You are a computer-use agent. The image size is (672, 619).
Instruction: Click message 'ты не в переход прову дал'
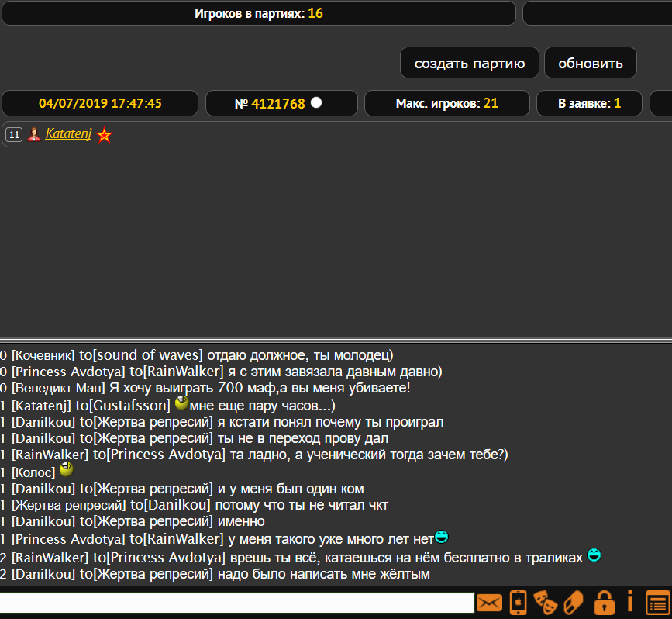[x=303, y=438]
